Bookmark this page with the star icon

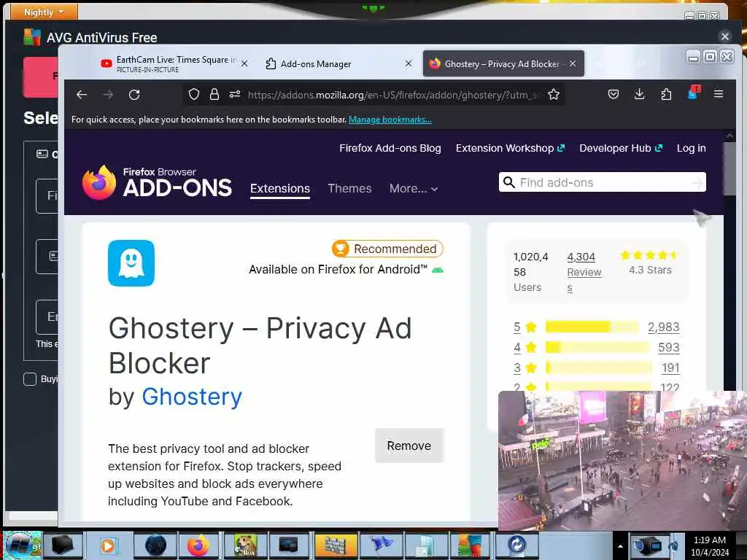554,95
